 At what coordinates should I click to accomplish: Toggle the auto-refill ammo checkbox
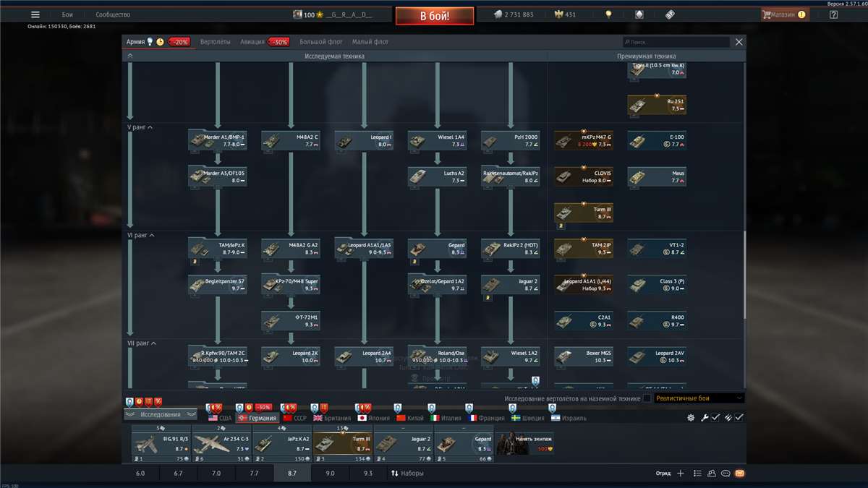click(739, 418)
